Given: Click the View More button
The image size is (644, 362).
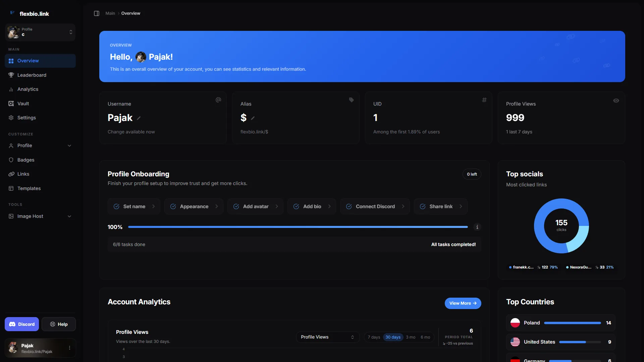Looking at the screenshot, I should tap(463, 303).
